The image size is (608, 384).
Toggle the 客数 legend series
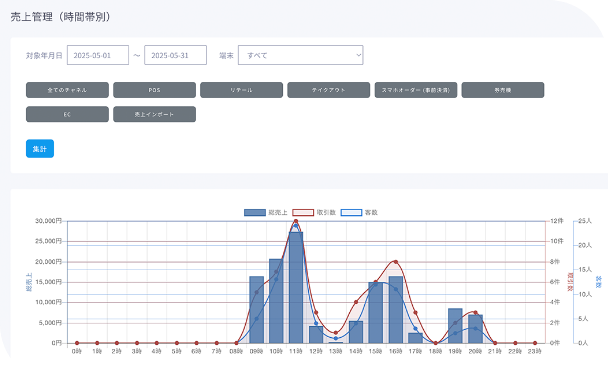[x=359, y=213]
